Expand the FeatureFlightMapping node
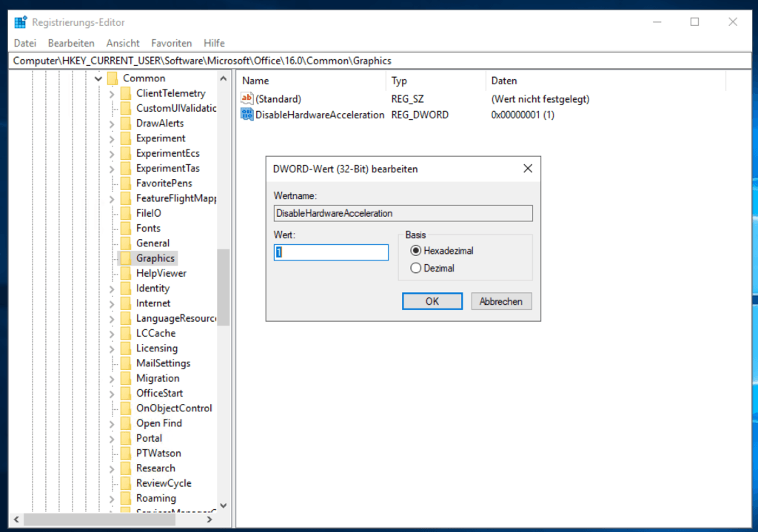 click(112, 198)
